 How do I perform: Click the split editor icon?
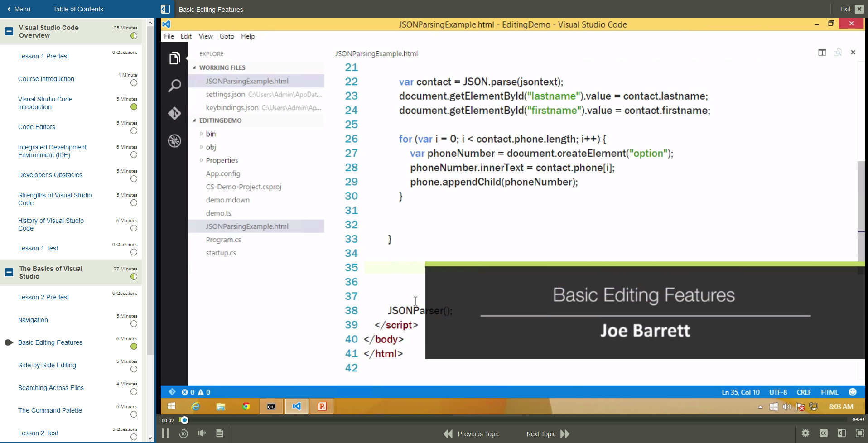(x=822, y=53)
